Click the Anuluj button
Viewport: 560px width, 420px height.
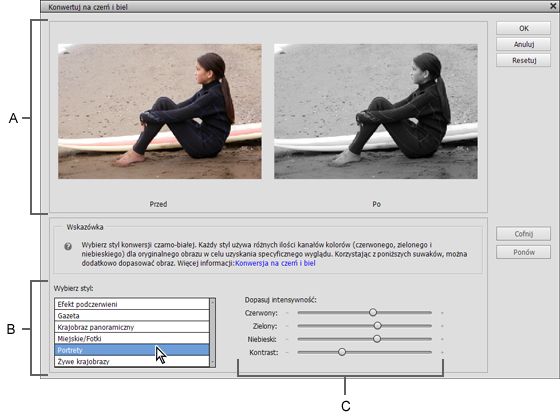pyautogui.click(x=523, y=44)
